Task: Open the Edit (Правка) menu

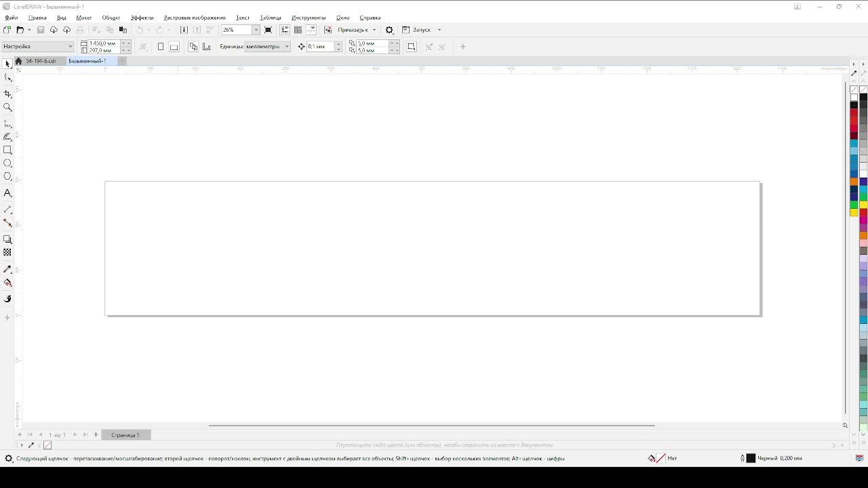Action: pos(37,18)
